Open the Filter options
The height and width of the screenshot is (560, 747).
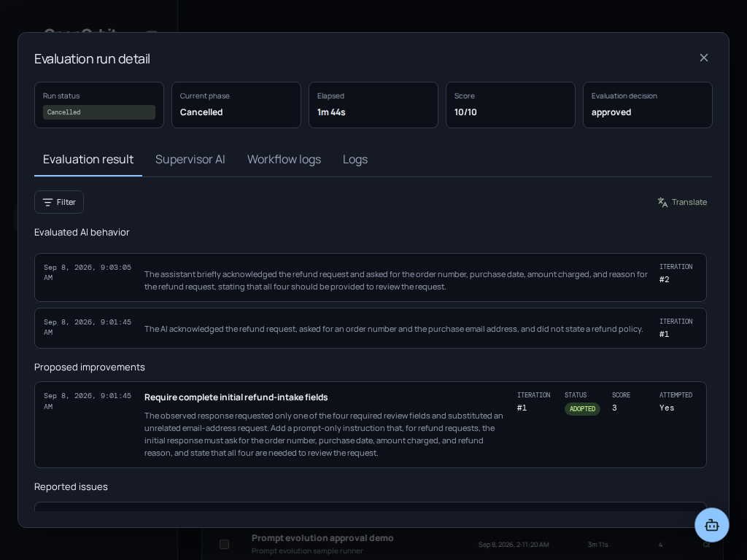[59, 203]
